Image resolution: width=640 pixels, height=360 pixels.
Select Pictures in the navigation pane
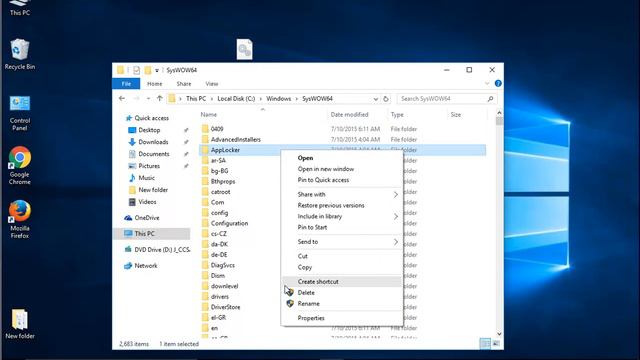[x=144, y=166]
